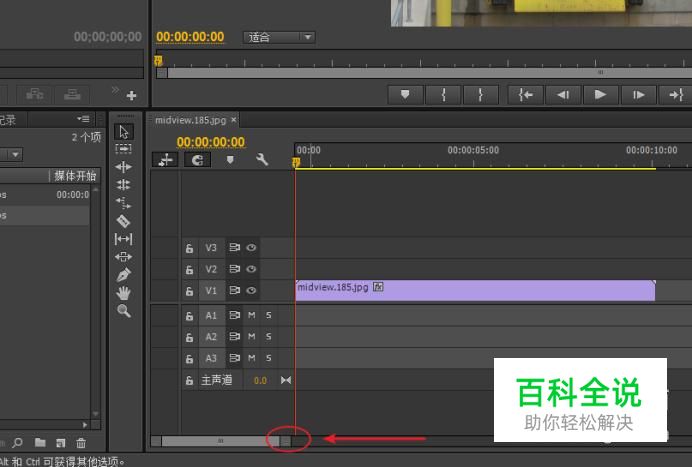Select the Razor tool
Viewport: 692px width, 467px height.
point(124,221)
